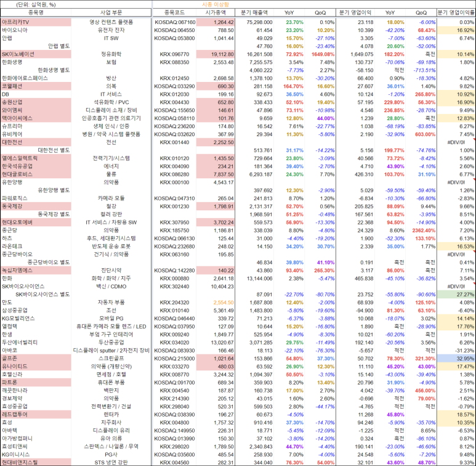The width and height of the screenshot is (476, 466).
Task: Select the 깨끗한나라 name cell
Action: point(36,390)
